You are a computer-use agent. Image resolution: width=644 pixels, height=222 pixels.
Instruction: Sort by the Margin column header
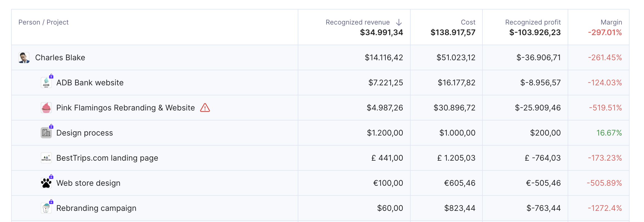[x=611, y=22]
